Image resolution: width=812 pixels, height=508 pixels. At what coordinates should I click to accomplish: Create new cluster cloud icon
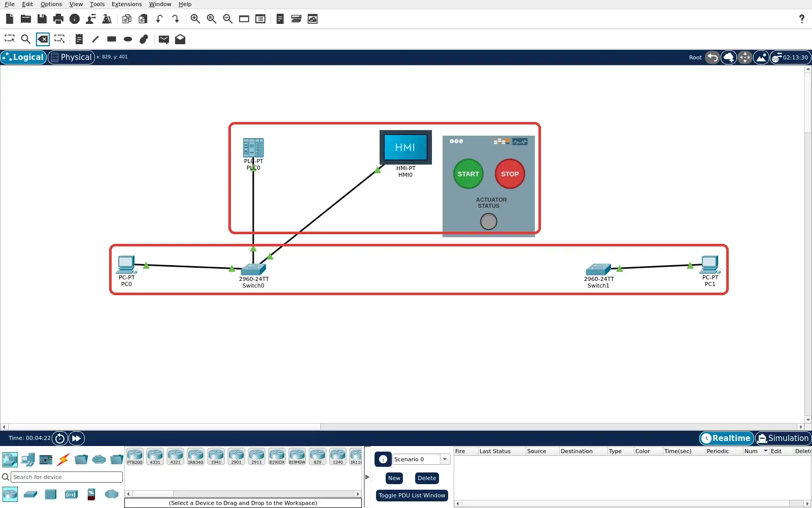[729, 57]
